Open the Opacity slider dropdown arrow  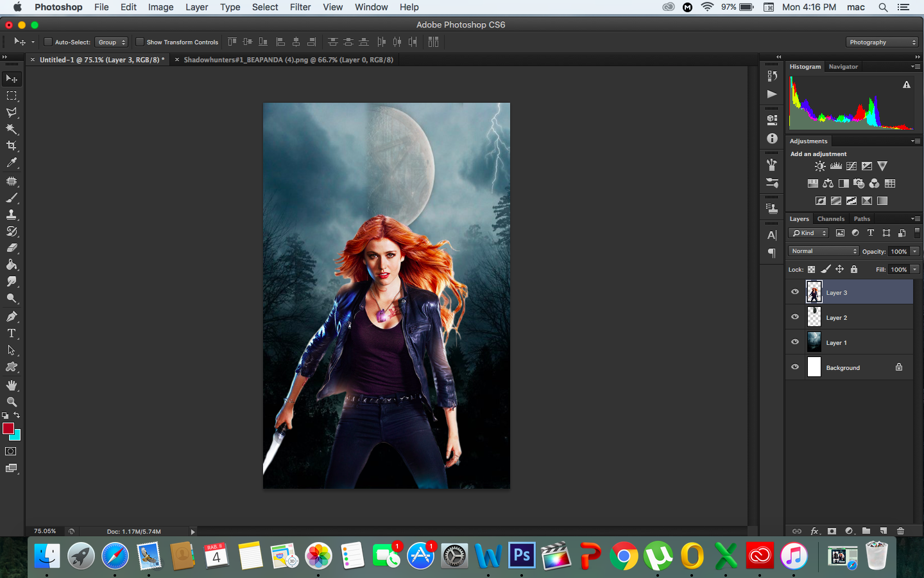(915, 252)
